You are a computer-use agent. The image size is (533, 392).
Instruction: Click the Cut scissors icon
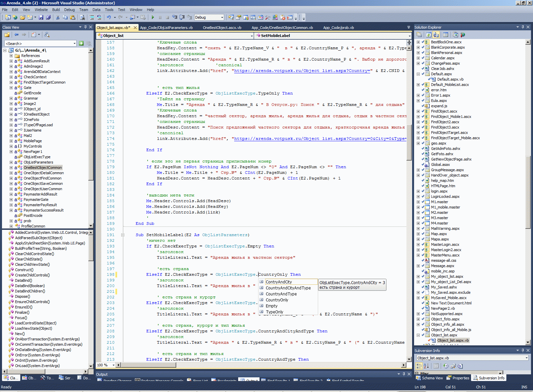[x=58, y=17]
